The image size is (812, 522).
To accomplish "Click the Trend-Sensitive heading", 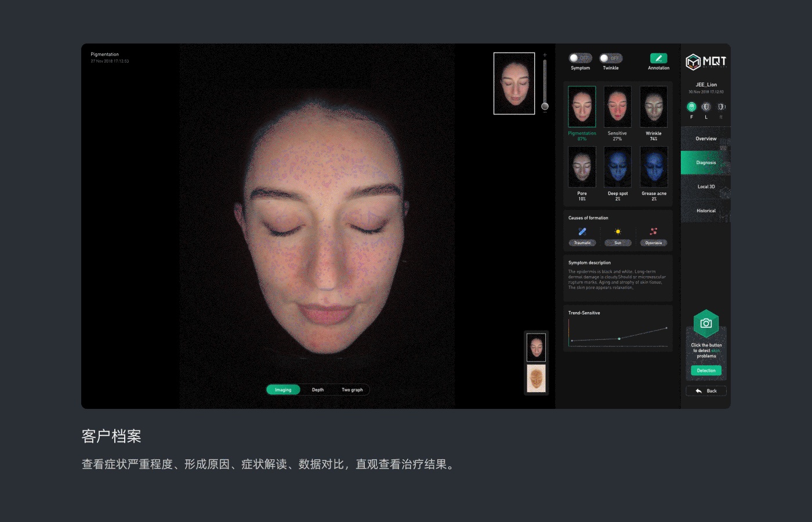I will point(584,313).
